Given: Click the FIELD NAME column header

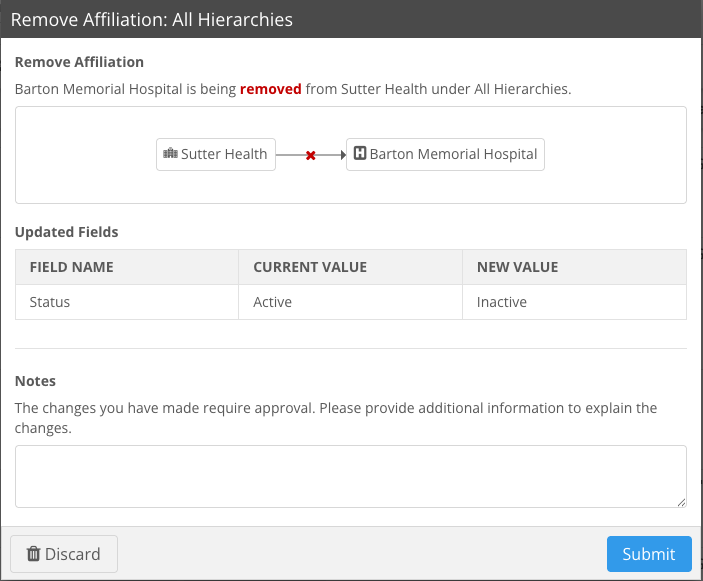Looking at the screenshot, I should point(72,267).
